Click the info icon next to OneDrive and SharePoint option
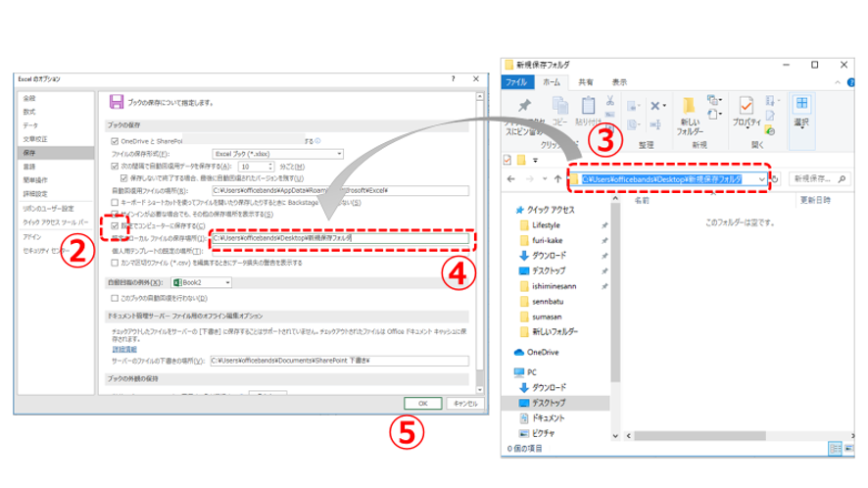 (x=317, y=141)
